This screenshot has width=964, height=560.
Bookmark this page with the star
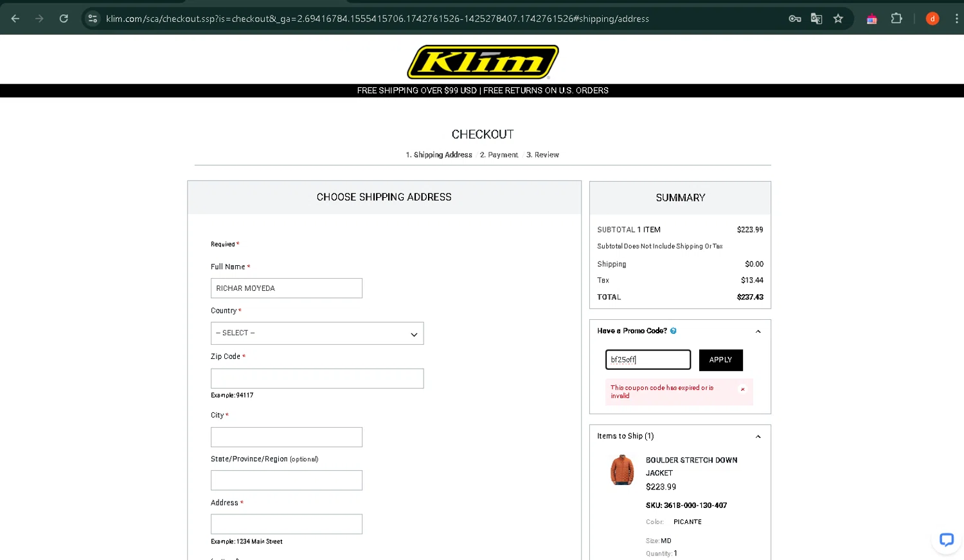tap(838, 19)
